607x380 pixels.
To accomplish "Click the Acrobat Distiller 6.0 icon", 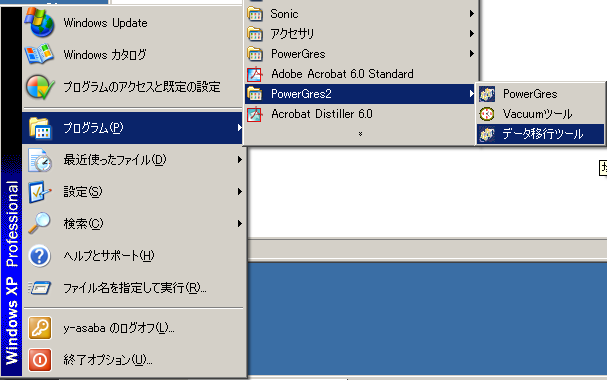I will [x=255, y=114].
